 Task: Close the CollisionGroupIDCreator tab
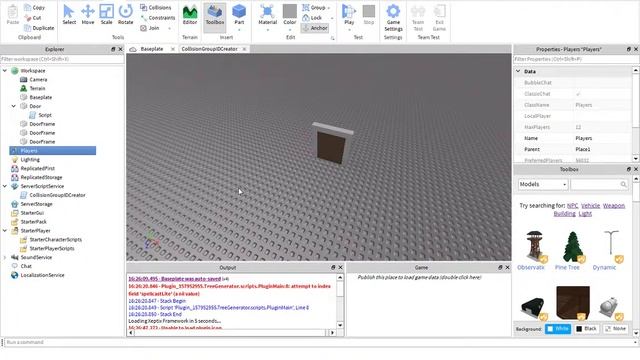point(244,49)
